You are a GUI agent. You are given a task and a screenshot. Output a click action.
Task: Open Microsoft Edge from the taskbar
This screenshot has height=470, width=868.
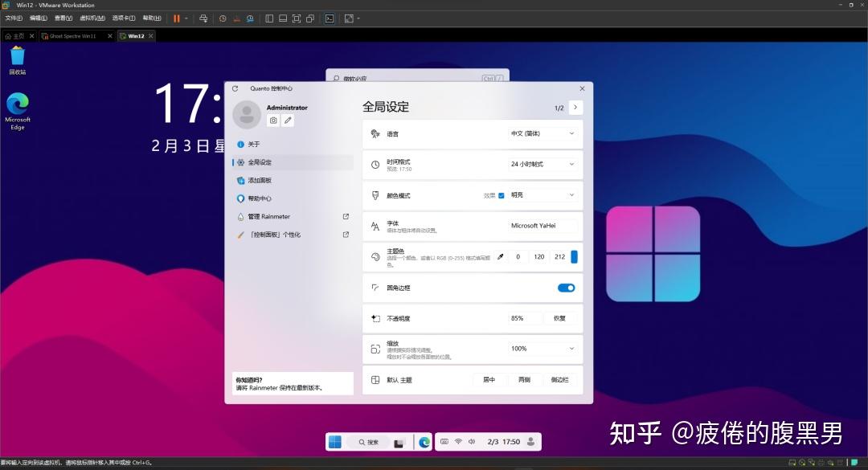pos(424,441)
